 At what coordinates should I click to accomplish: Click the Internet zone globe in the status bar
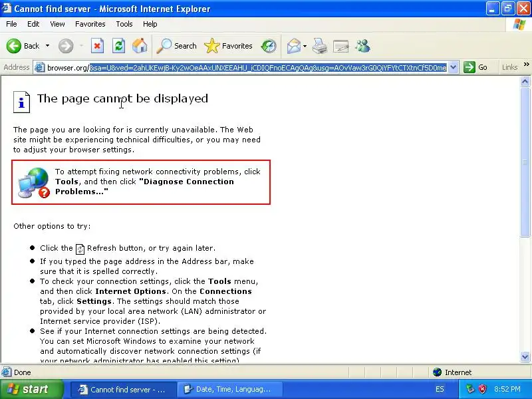pyautogui.click(x=437, y=372)
